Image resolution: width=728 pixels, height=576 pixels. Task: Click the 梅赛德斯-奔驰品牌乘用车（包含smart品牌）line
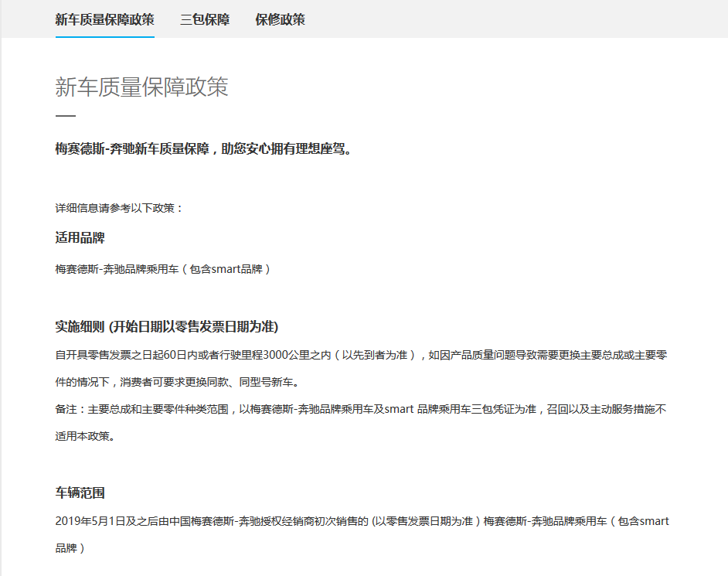click(163, 269)
